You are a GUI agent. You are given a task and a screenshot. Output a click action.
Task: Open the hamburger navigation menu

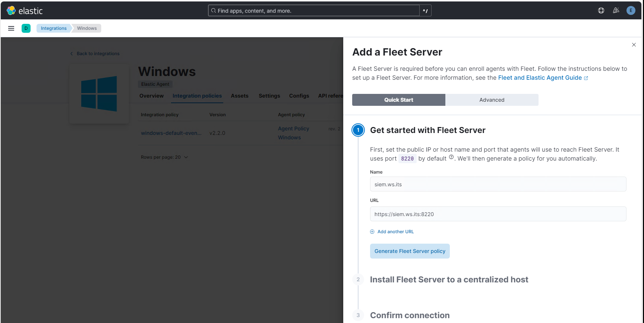(11, 28)
